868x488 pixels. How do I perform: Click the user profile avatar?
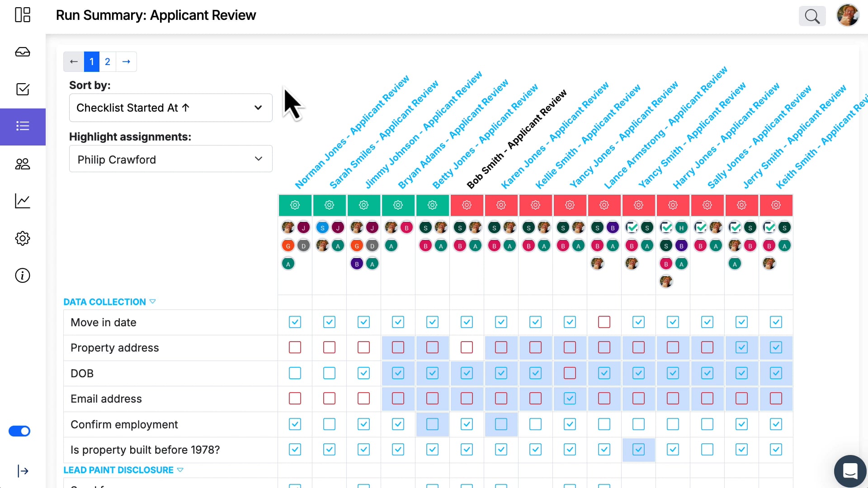coord(848,15)
